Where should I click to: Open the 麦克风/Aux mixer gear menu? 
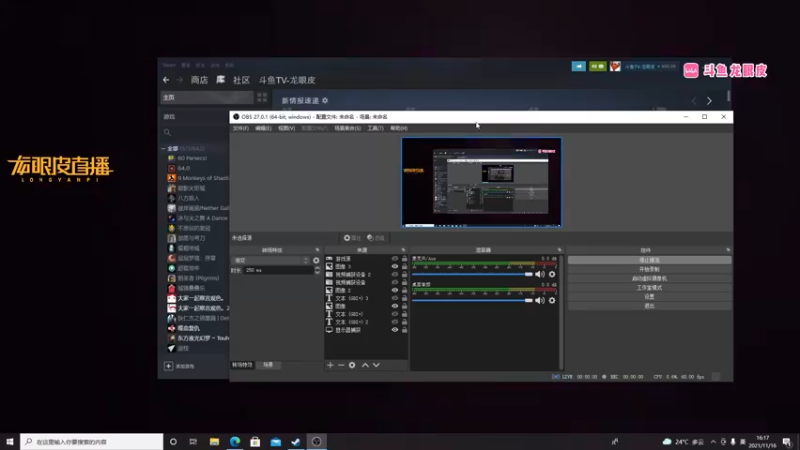click(x=552, y=274)
